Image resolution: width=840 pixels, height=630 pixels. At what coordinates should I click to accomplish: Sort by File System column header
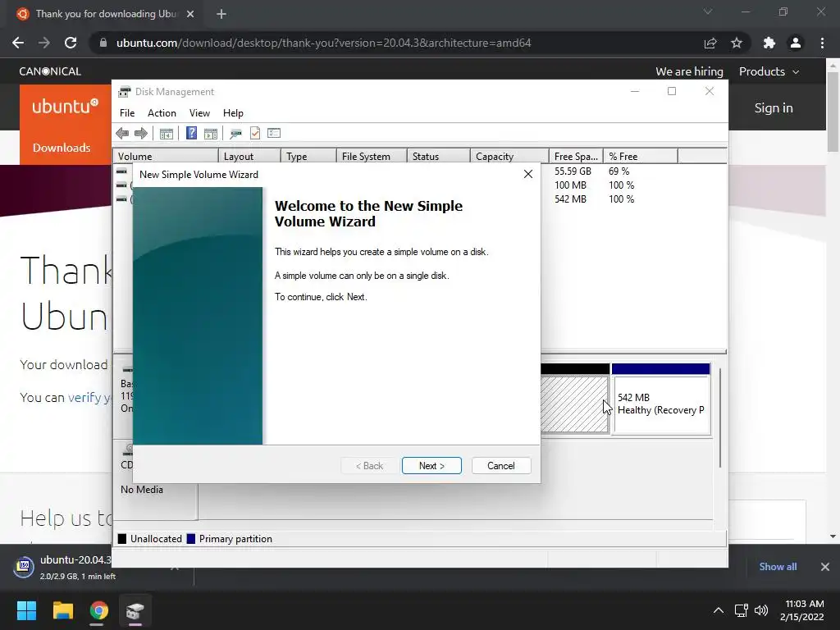click(x=372, y=157)
